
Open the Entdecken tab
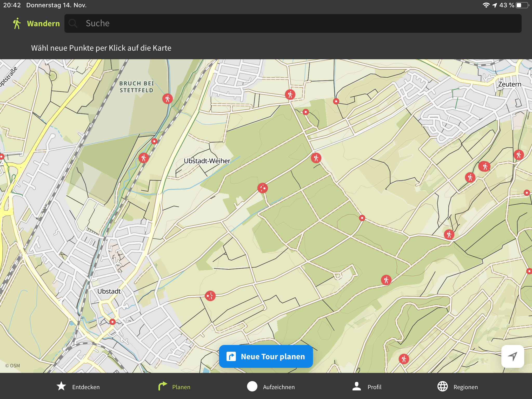tap(78, 387)
